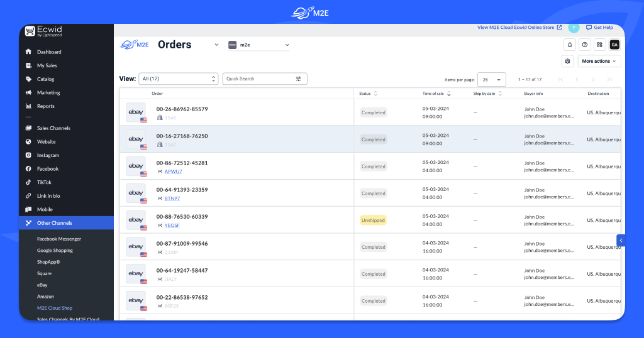
Task: Click the filter icon in Quick Search
Action: (299, 79)
